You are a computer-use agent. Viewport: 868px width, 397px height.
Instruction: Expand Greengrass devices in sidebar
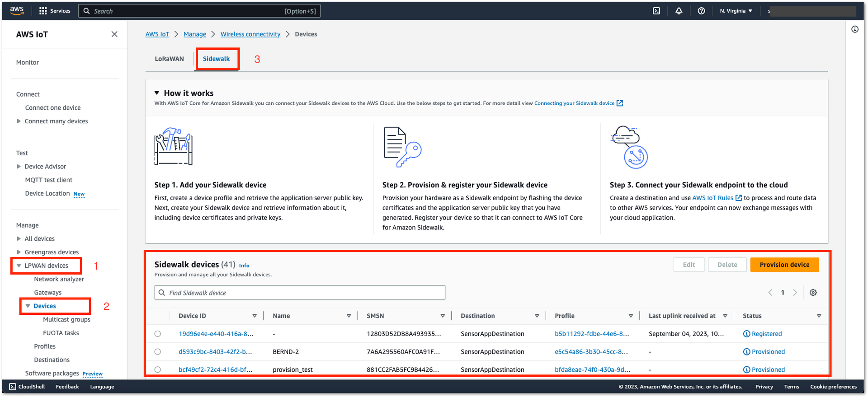click(x=19, y=252)
